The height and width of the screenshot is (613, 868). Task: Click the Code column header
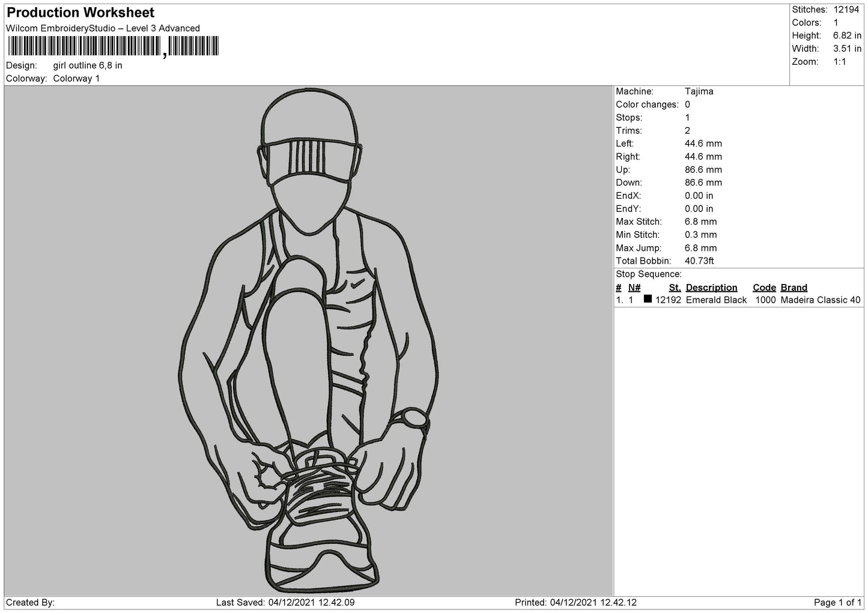point(765,288)
